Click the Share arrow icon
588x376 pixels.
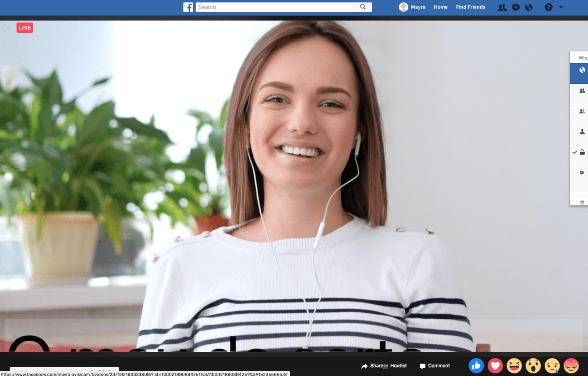[364, 366]
